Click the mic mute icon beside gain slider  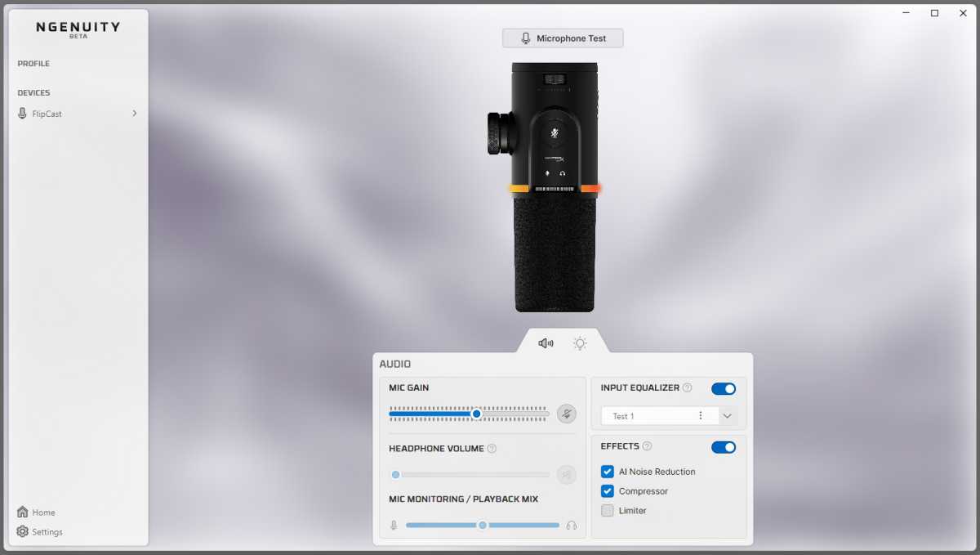pyautogui.click(x=566, y=414)
